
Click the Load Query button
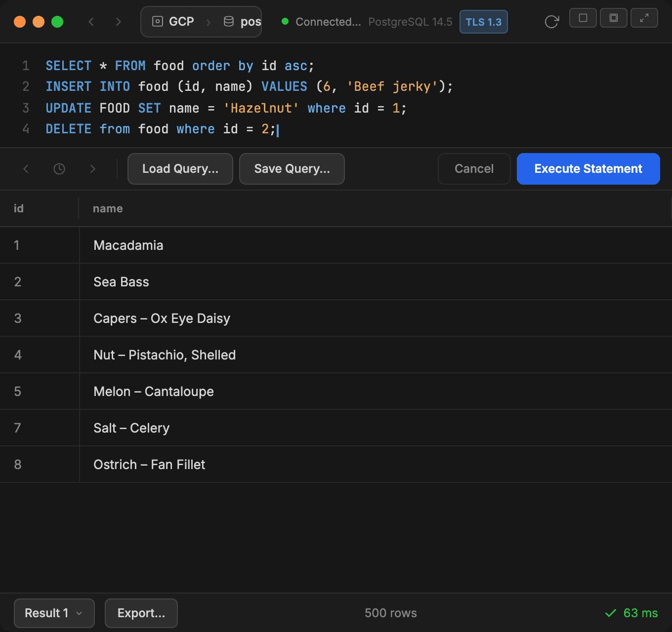click(180, 169)
